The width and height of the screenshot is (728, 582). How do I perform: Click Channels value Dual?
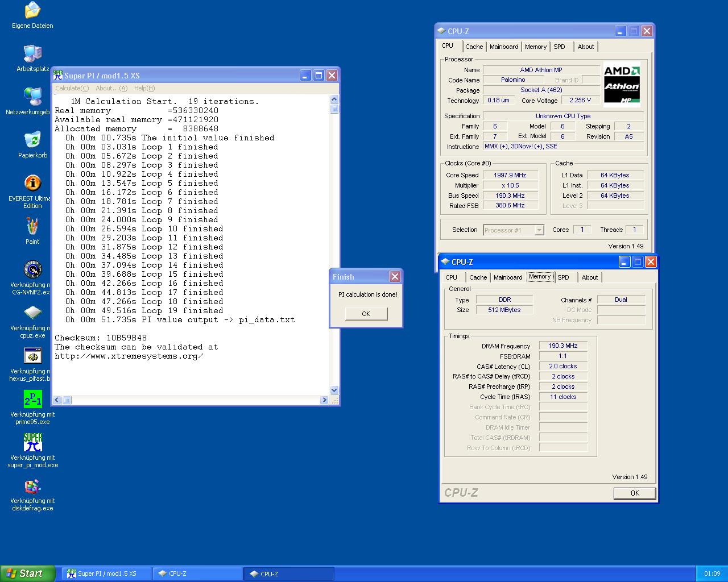point(621,300)
